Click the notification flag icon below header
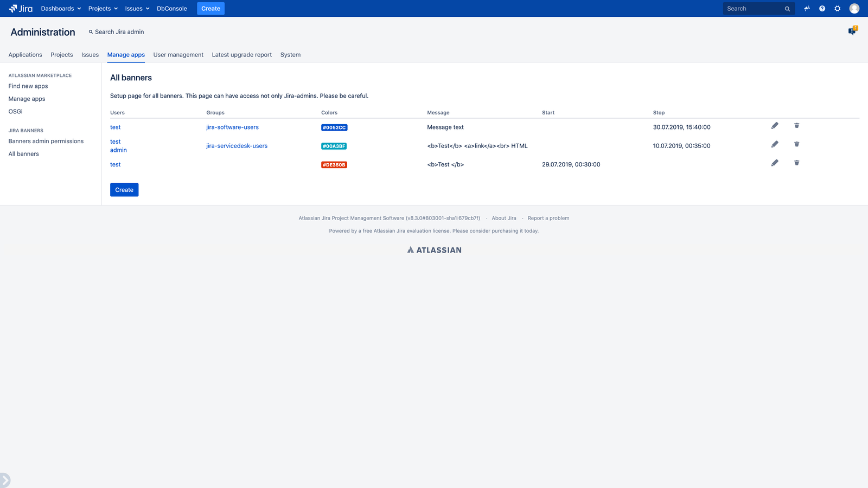Viewport: 868px width, 488px height. point(852,31)
